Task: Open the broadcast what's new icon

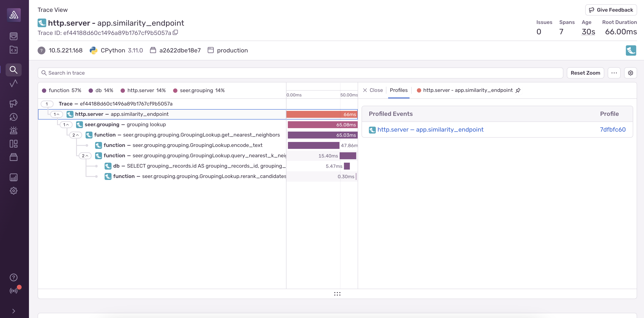Action: pos(13,291)
